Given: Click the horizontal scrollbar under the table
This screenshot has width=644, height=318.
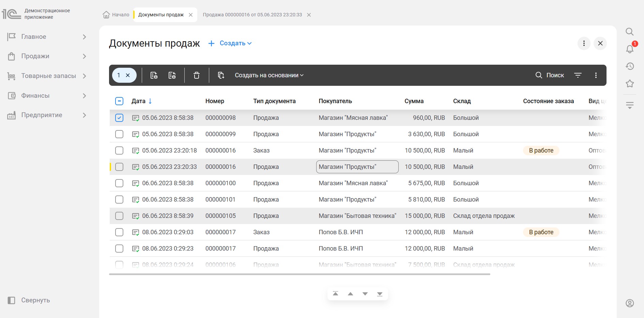Looking at the screenshot, I should [x=300, y=274].
